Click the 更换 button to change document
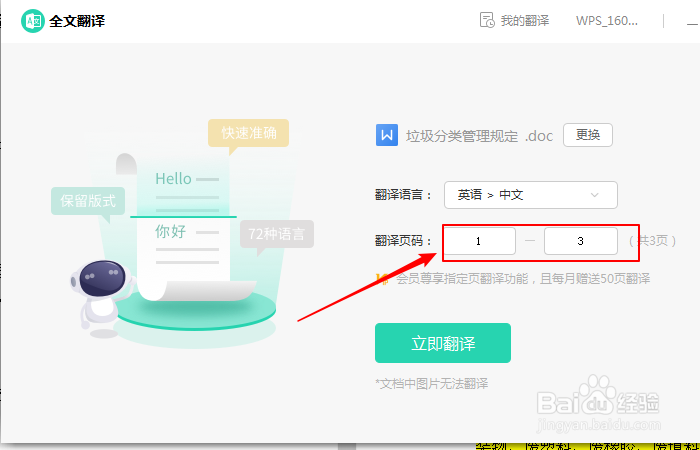This screenshot has width=700, height=450. 588,135
